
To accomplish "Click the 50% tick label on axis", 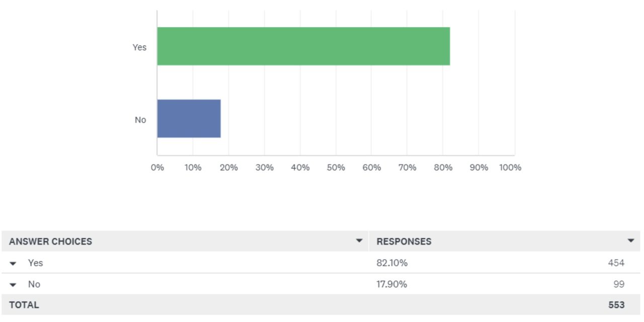I will click(x=336, y=168).
